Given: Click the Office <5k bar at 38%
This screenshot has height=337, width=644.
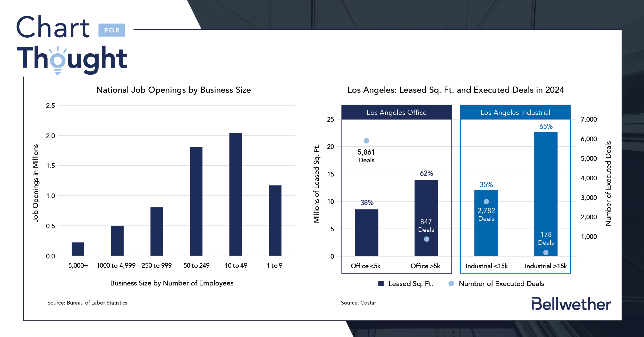Looking at the screenshot, I should (x=367, y=233).
